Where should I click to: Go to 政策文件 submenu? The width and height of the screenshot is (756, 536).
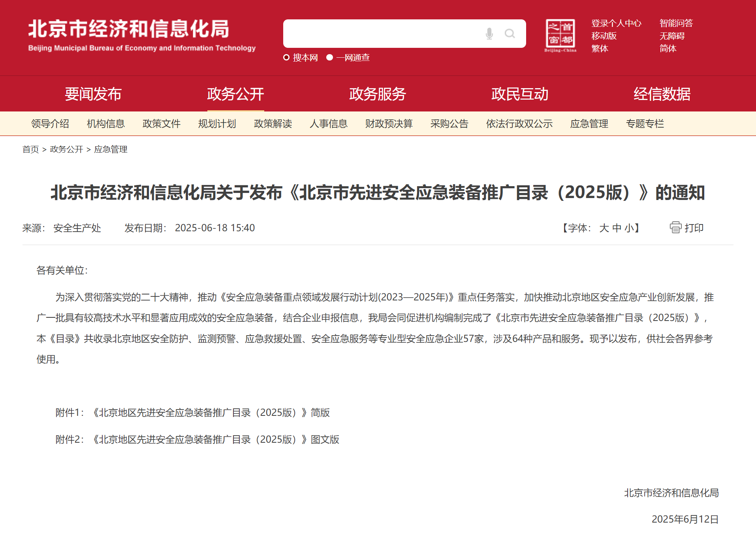coord(162,124)
